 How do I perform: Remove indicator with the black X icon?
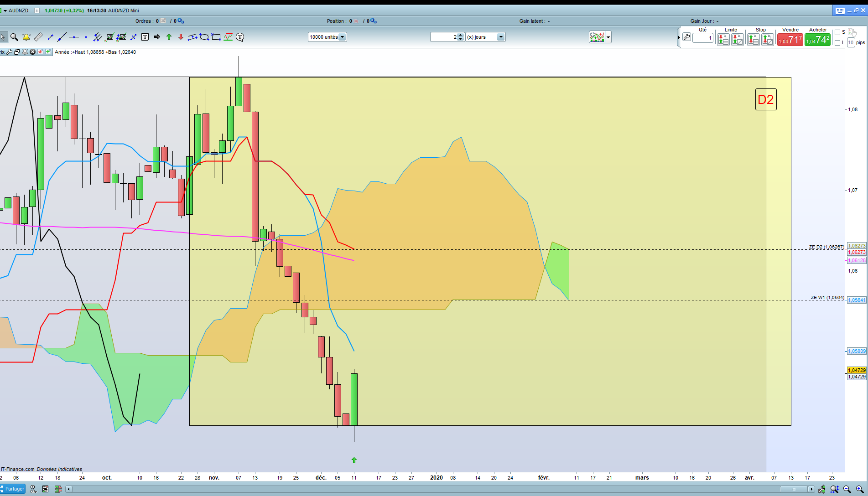point(32,52)
